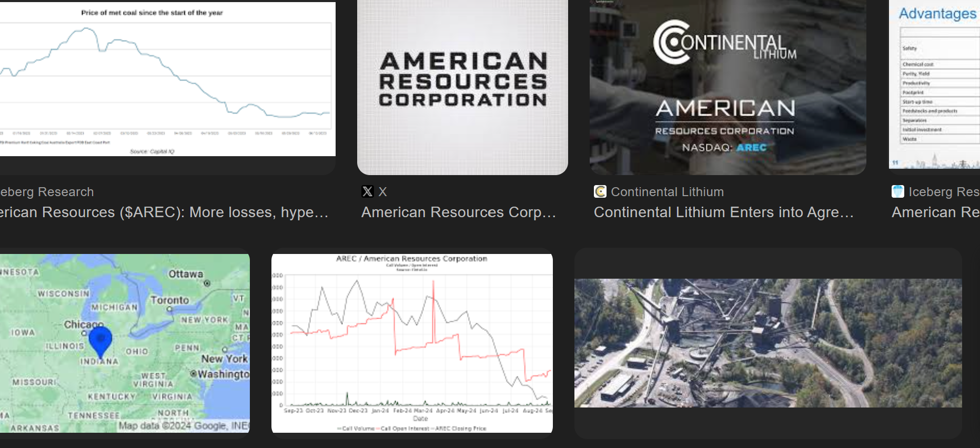Click the 'Continental Lithium' source name

[668, 192]
